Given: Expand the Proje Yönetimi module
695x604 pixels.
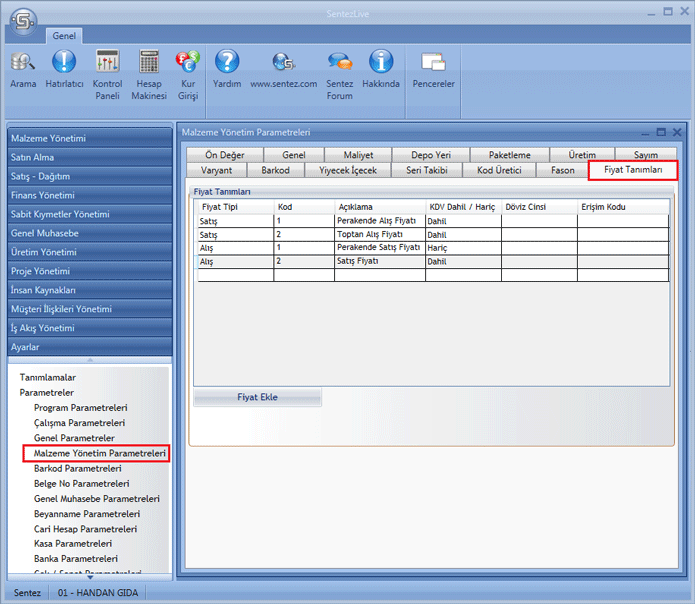Looking at the screenshot, I should 90,271.
